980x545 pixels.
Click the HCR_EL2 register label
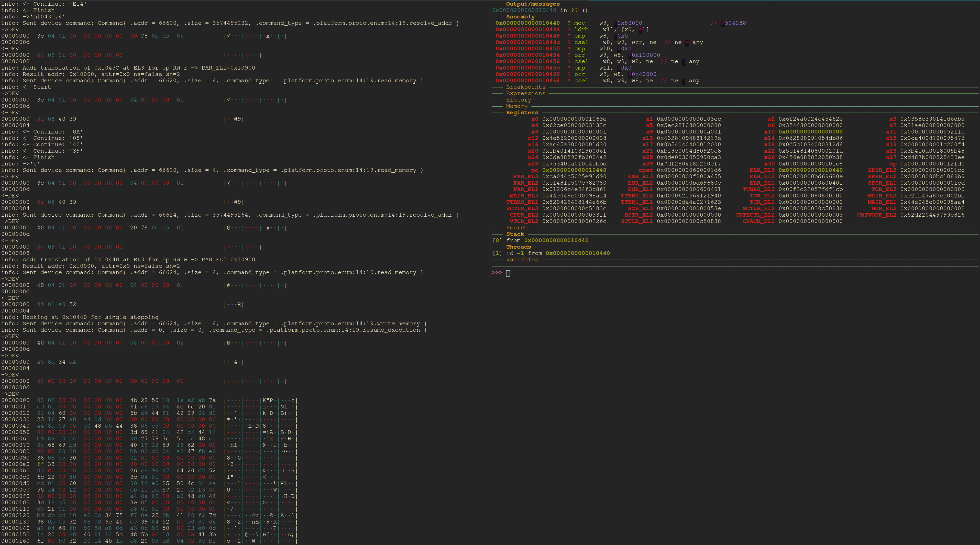pos(884,208)
